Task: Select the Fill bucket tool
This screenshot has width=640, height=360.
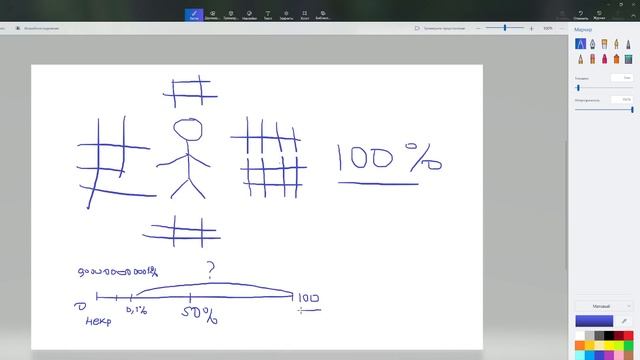Action: pos(629,59)
